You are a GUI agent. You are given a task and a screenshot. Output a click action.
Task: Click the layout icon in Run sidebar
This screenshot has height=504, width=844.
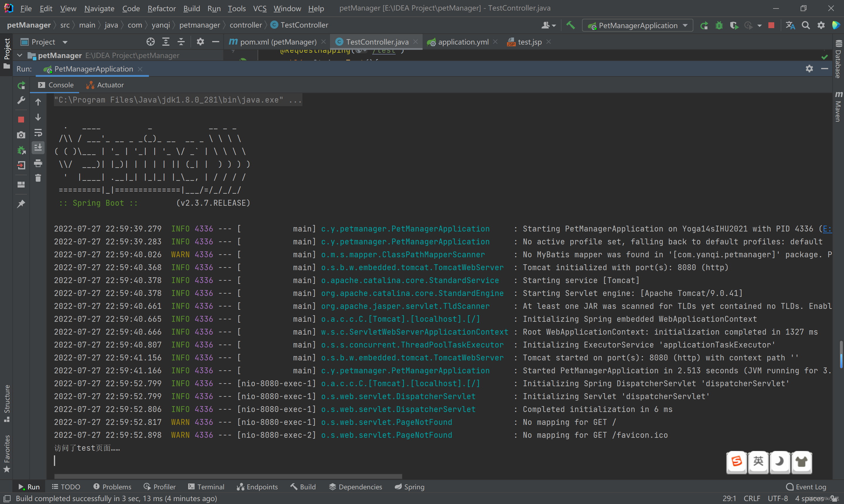(21, 184)
